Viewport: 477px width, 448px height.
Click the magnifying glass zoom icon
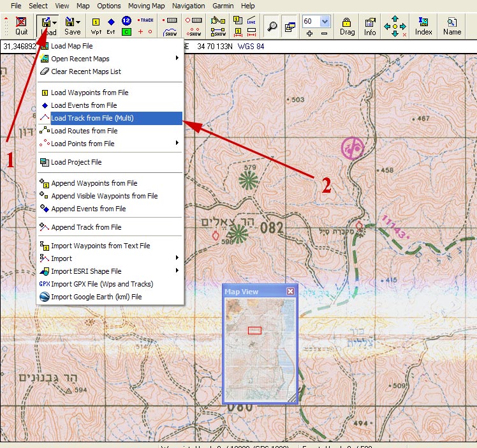[x=272, y=26]
